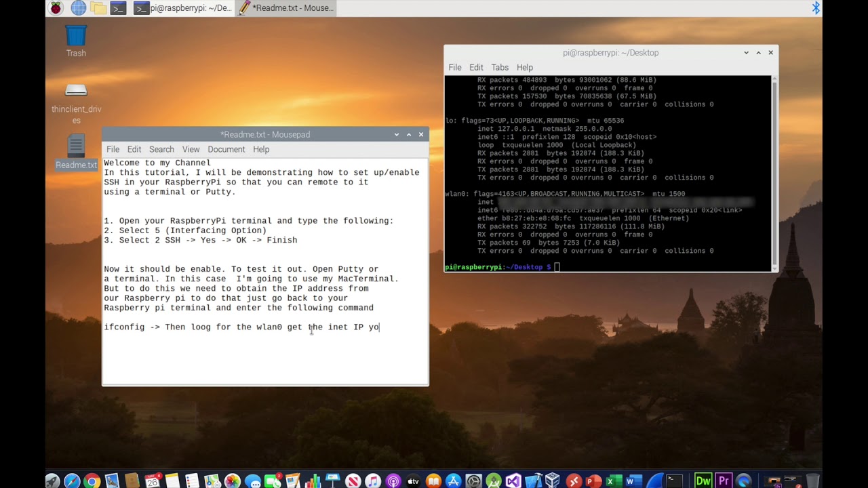Open Mousepad View menu
The width and height of the screenshot is (868, 488).
[x=191, y=149]
